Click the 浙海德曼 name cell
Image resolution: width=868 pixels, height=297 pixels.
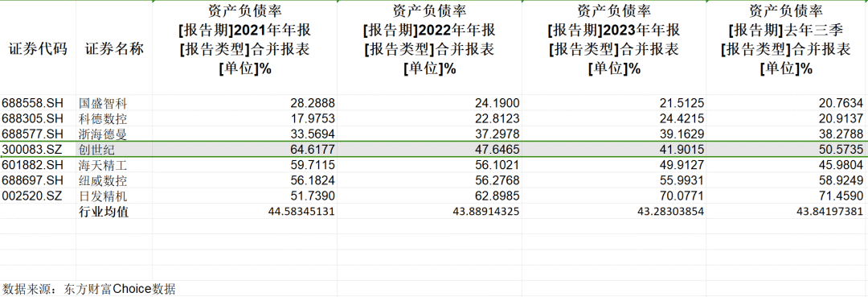pyautogui.click(x=115, y=134)
